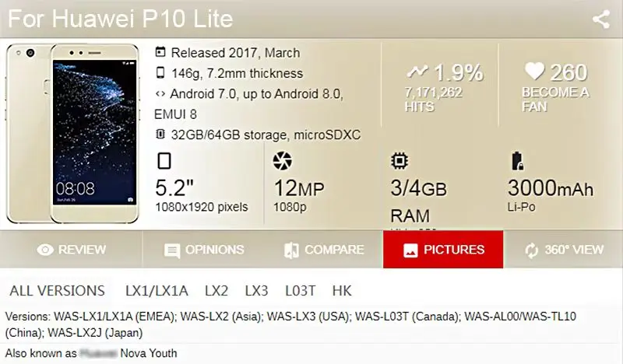
Task: Click the calendar release date icon
Action: [x=160, y=53]
